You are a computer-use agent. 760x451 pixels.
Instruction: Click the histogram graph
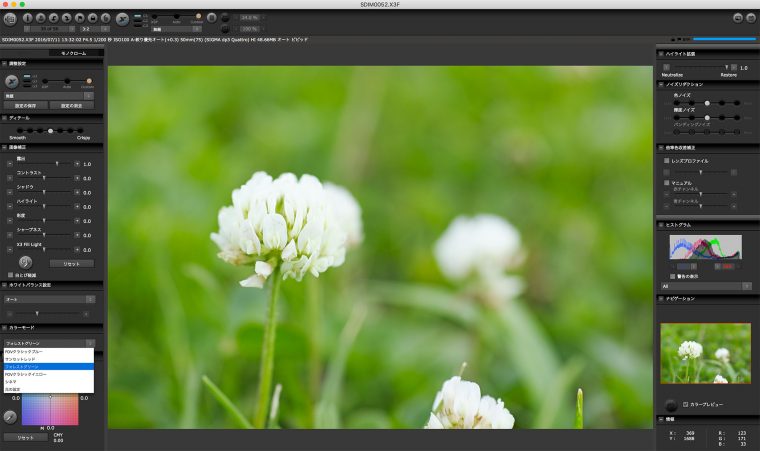(x=706, y=247)
